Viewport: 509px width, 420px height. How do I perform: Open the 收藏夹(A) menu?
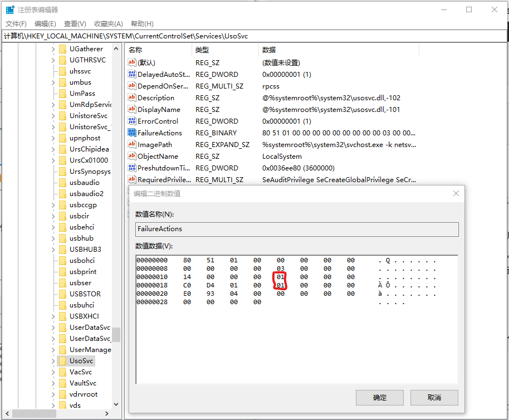point(109,24)
